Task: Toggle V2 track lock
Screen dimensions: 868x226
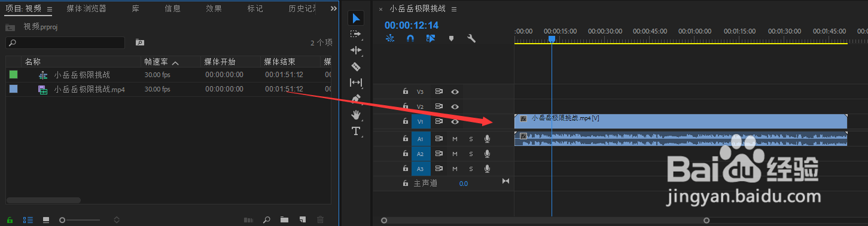Action: 405,106
